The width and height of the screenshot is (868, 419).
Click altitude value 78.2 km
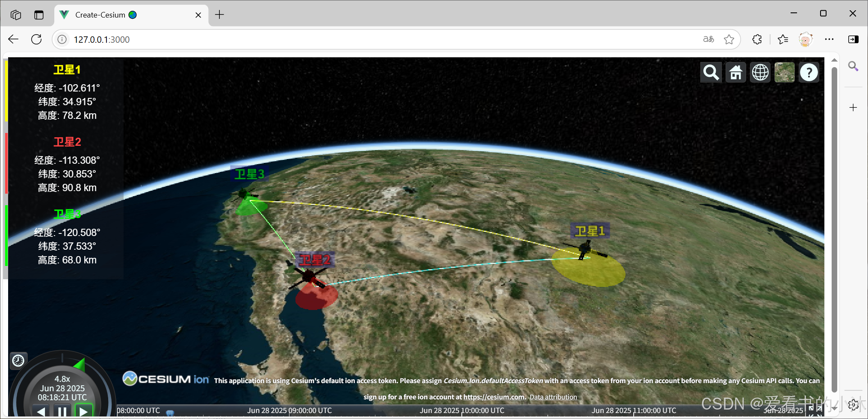pyautogui.click(x=80, y=115)
